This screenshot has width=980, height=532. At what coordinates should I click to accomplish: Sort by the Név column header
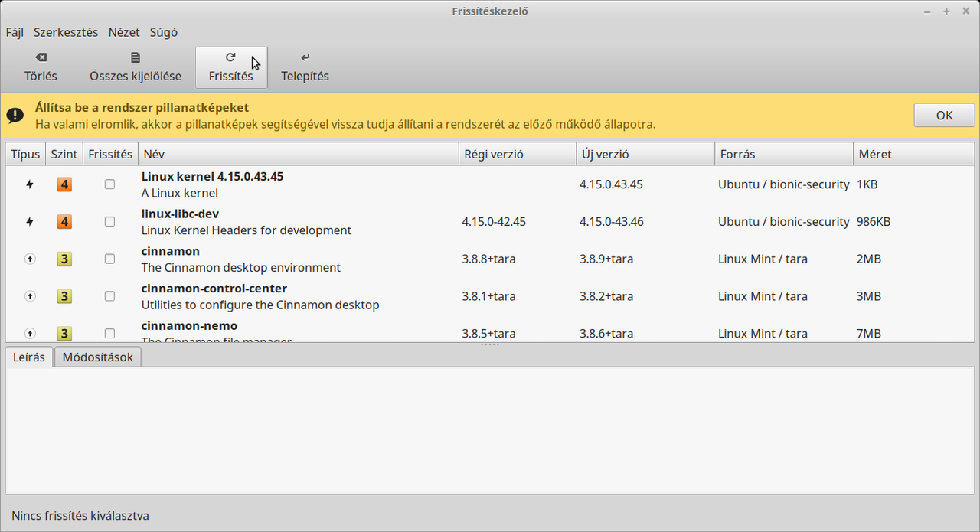tap(298, 154)
